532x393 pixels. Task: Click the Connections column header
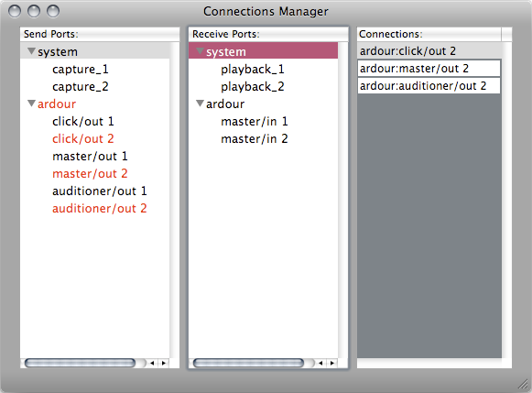pyautogui.click(x=429, y=34)
